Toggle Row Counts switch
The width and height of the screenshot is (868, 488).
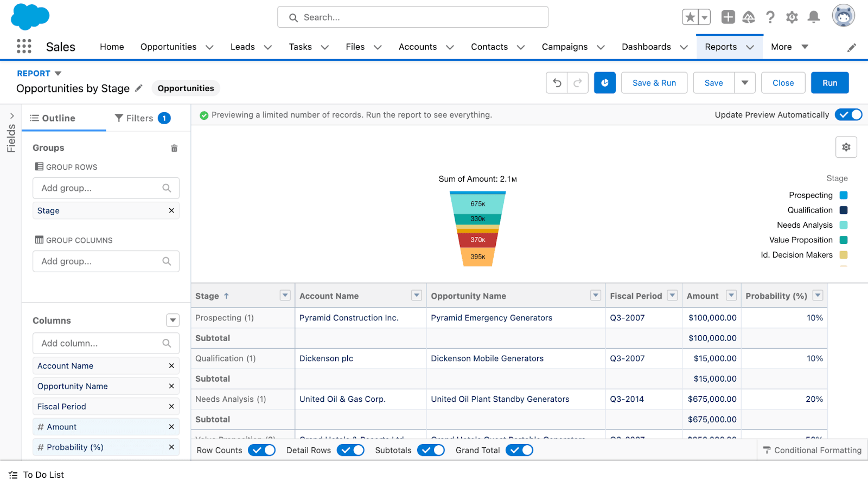coord(262,450)
